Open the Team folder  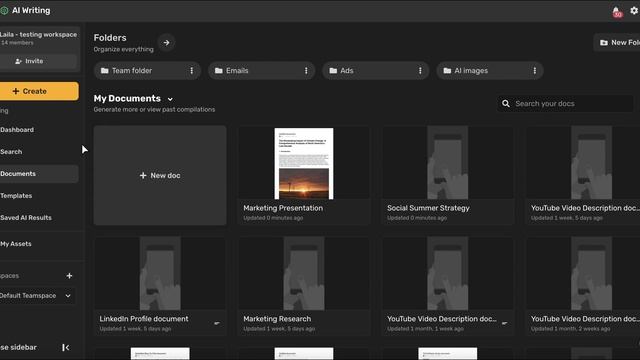pyautogui.click(x=147, y=71)
